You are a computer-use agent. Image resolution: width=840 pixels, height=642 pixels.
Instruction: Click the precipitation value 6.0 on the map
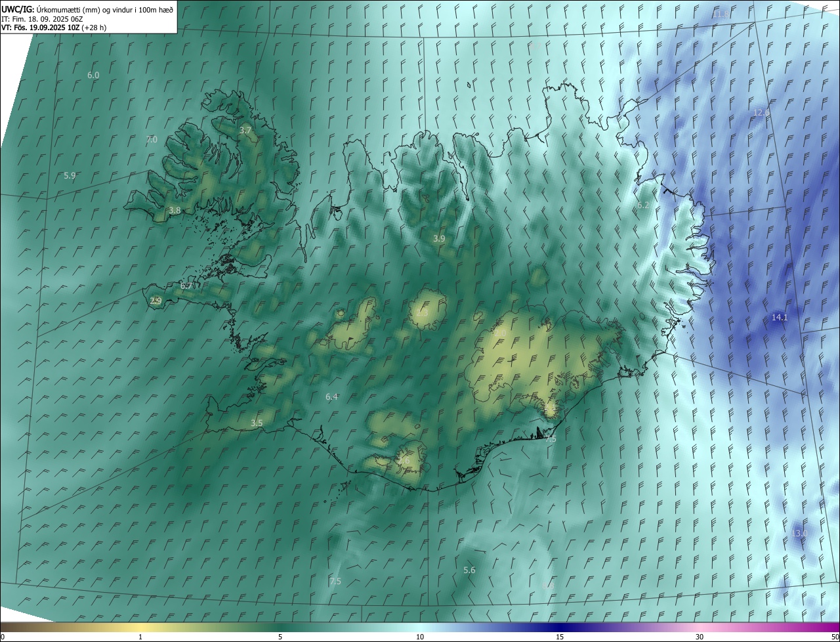pos(93,75)
